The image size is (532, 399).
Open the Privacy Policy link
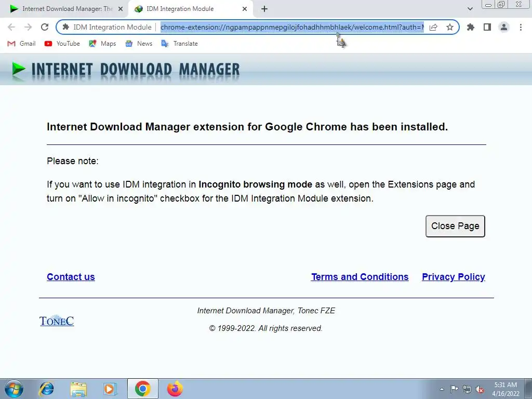click(454, 277)
